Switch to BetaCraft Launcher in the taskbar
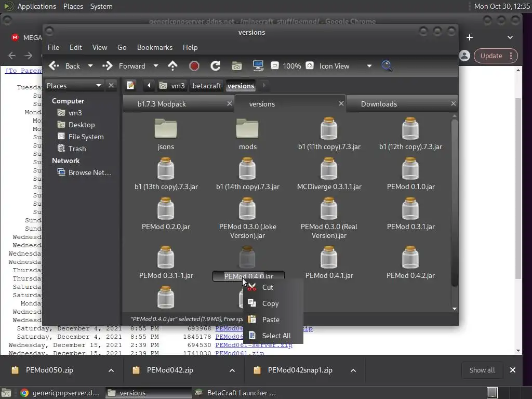Screen dimensions: 532x399 pos(236,393)
